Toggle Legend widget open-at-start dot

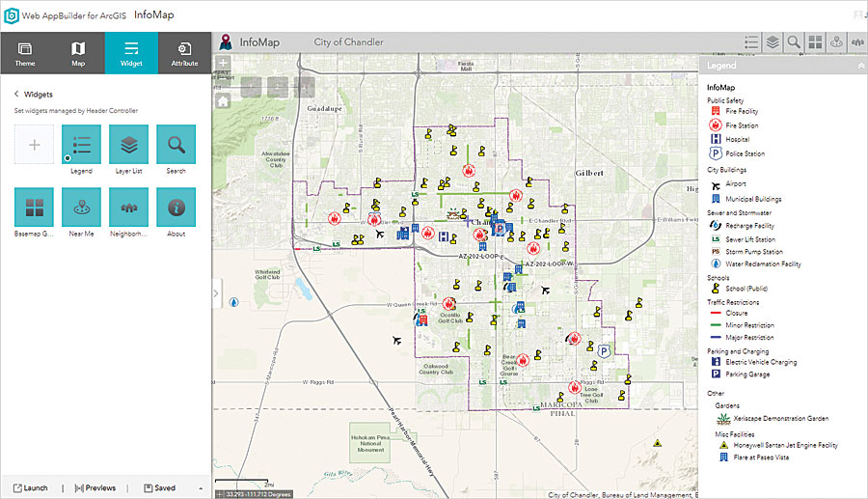(68, 158)
